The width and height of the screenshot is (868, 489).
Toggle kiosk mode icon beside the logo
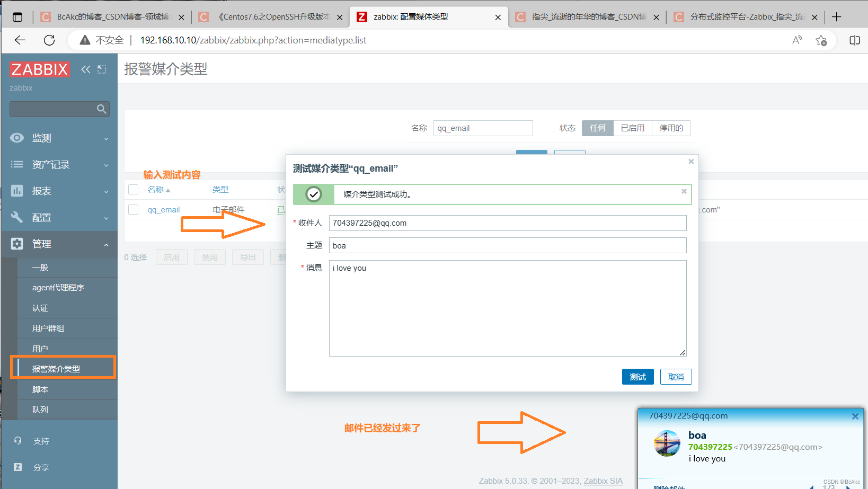(x=102, y=69)
